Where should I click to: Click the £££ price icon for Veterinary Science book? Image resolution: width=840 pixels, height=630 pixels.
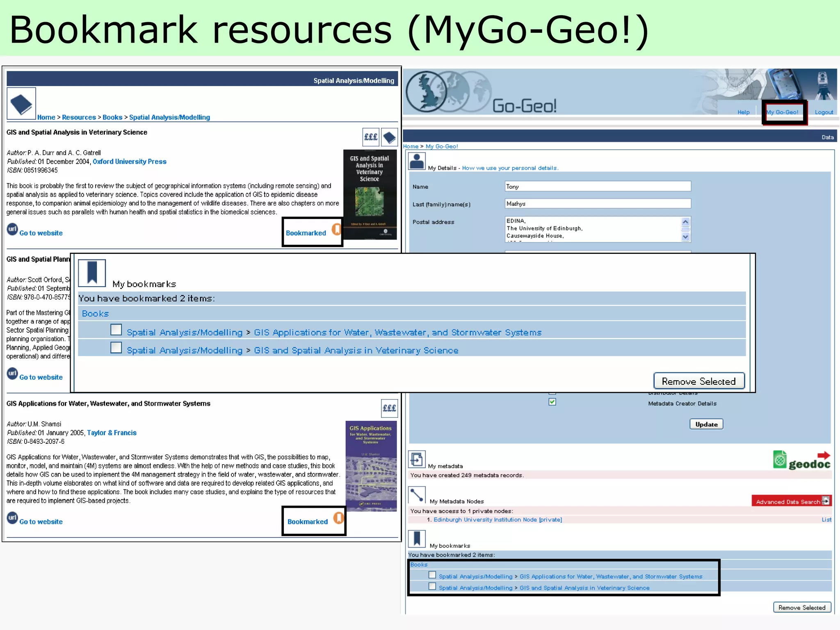(x=371, y=137)
